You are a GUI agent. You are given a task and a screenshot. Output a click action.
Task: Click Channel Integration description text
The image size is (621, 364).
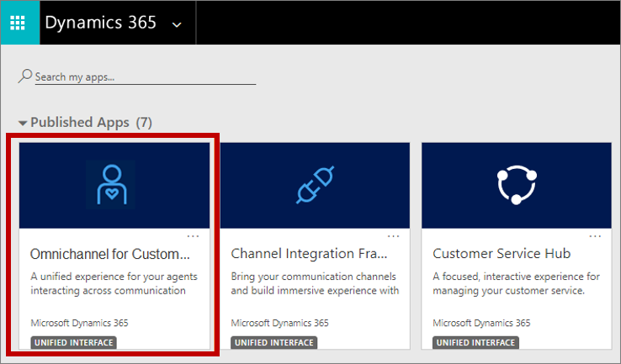point(315,283)
